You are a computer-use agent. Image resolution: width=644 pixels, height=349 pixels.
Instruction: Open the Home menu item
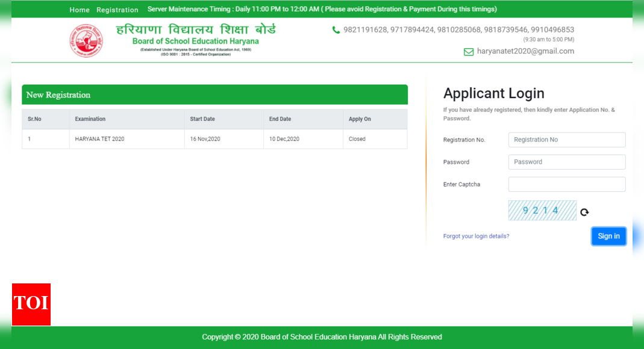pos(79,10)
